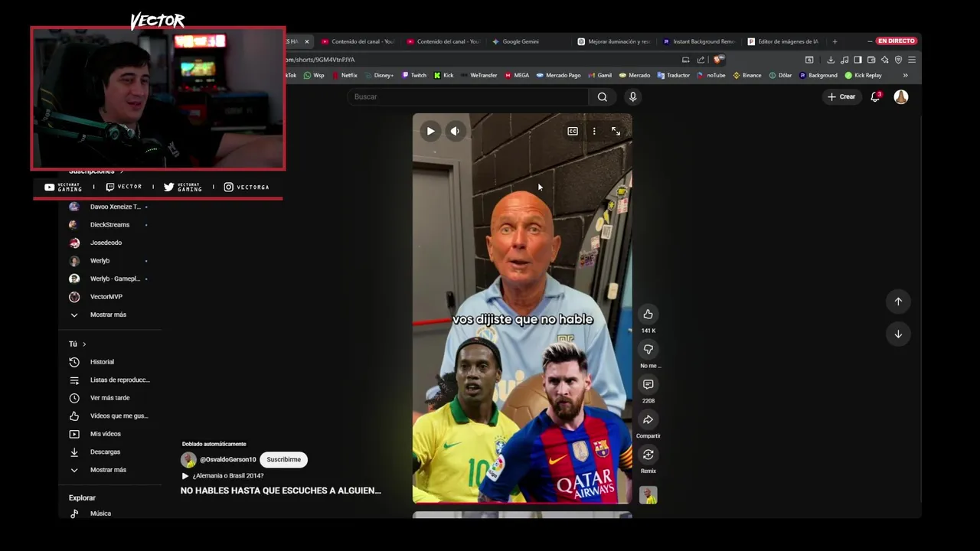Open the WeTransfer bookmark
The image size is (980, 551).
click(x=479, y=75)
